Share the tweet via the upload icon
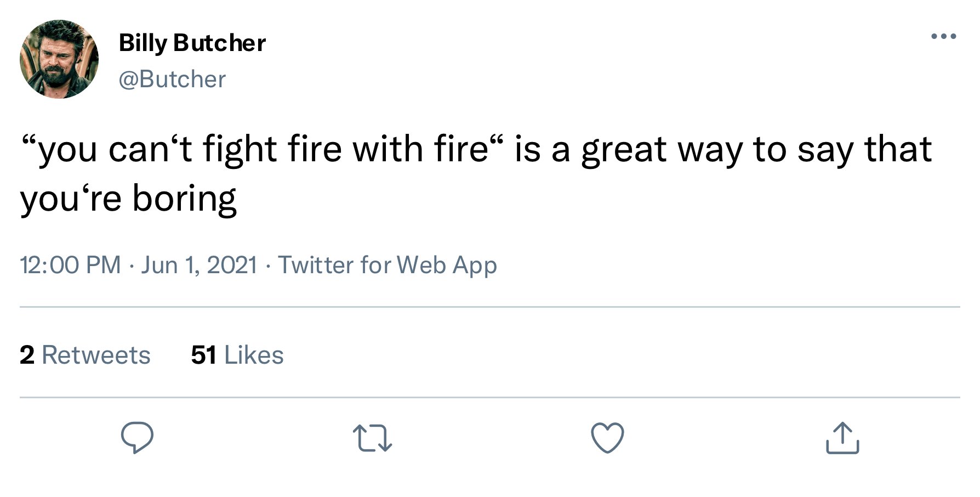980x497 pixels. pyautogui.click(x=842, y=437)
